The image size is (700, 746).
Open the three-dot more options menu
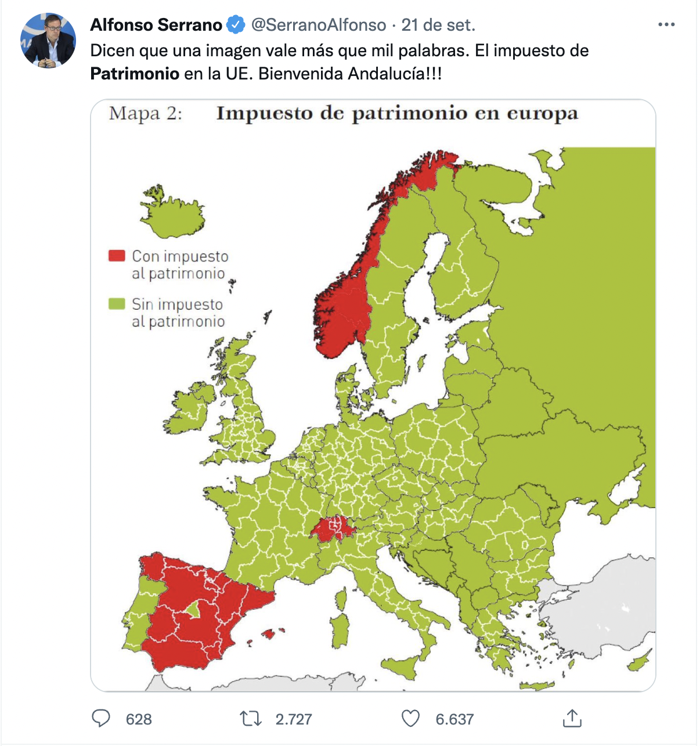point(666,25)
